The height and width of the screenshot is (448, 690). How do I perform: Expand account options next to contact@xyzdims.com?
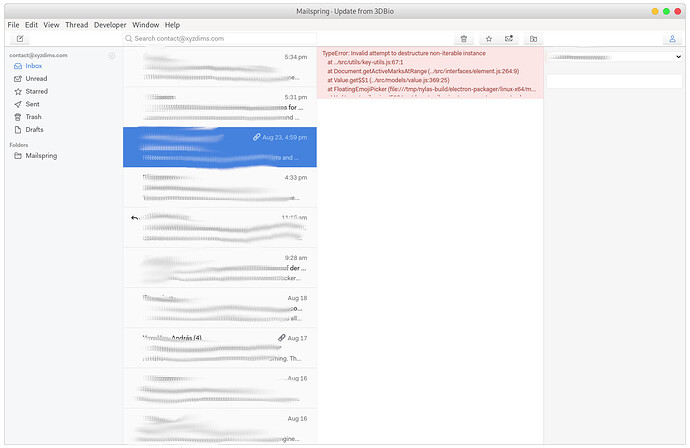[x=112, y=55]
